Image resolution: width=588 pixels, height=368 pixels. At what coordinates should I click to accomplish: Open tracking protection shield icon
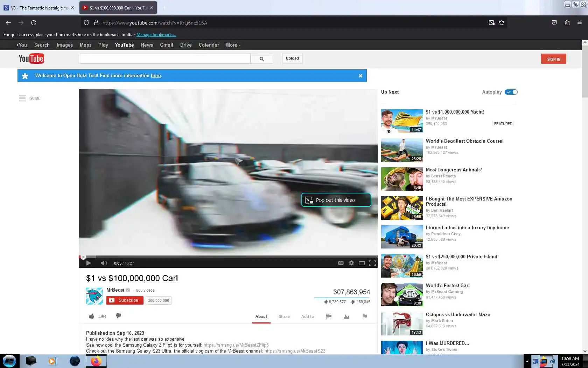86,23
